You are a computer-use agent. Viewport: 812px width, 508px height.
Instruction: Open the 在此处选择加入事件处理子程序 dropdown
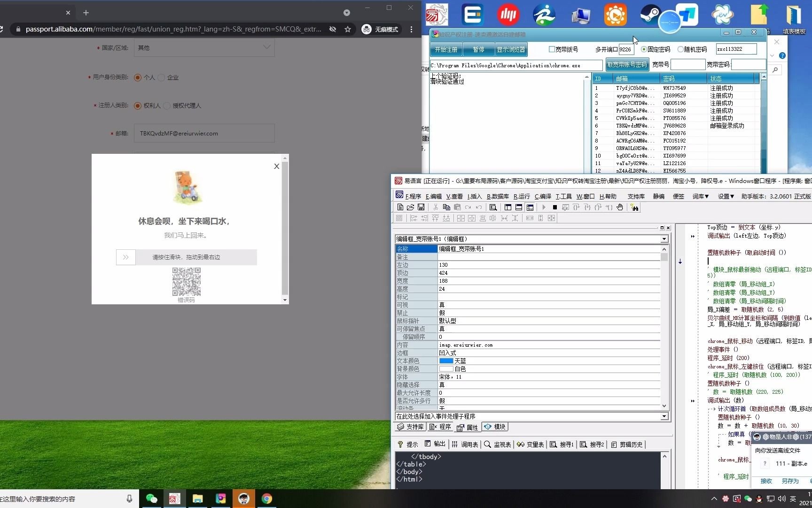[664, 416]
